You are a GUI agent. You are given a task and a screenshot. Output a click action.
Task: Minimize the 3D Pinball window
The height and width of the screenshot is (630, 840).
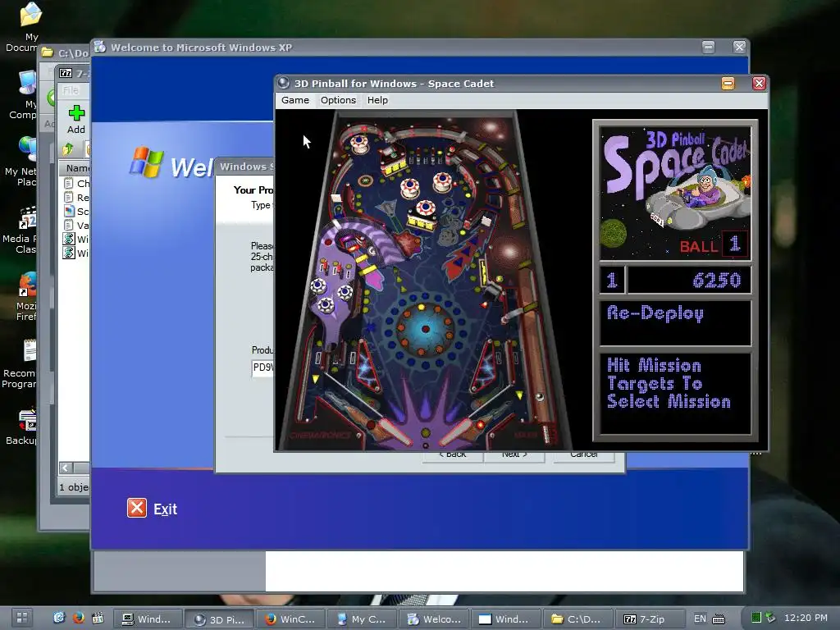click(728, 83)
